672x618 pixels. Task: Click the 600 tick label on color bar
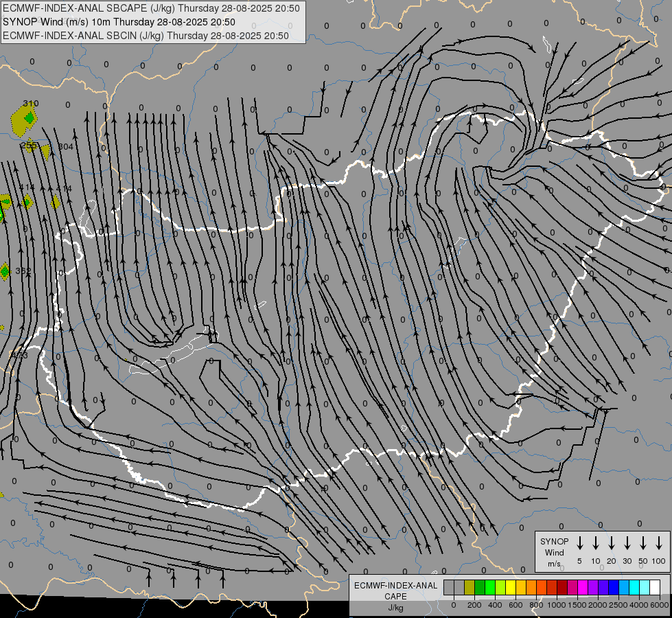(515, 605)
